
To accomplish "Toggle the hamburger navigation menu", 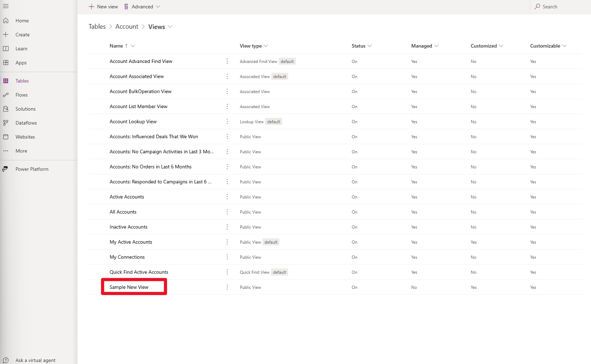I will (6, 6).
